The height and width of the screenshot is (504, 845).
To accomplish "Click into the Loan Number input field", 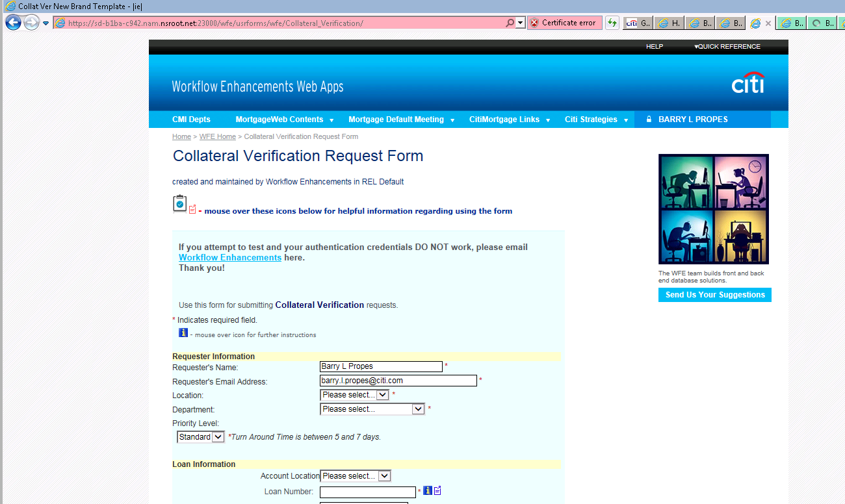I will point(368,492).
